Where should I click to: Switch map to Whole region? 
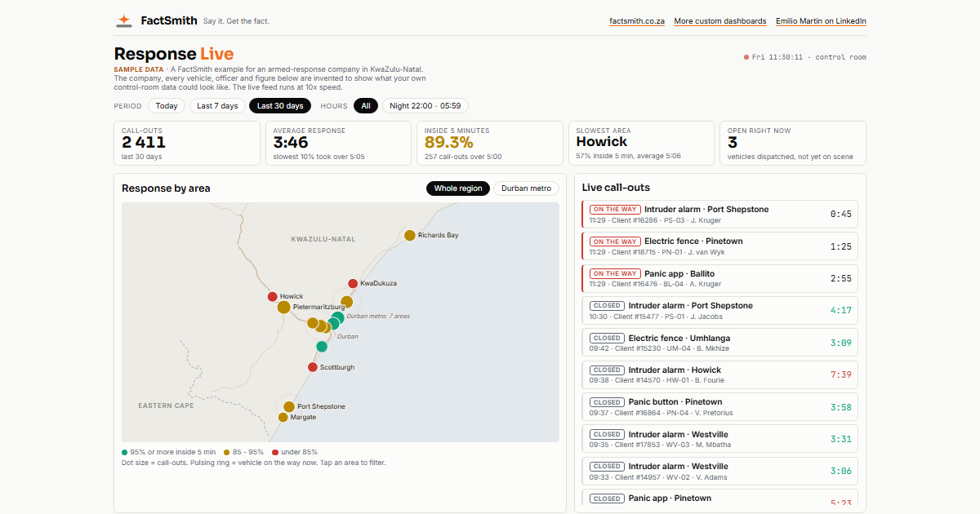click(x=458, y=188)
